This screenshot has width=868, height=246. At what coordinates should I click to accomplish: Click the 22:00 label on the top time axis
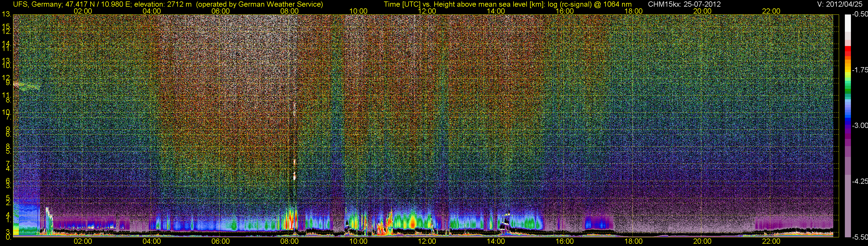[x=771, y=11]
